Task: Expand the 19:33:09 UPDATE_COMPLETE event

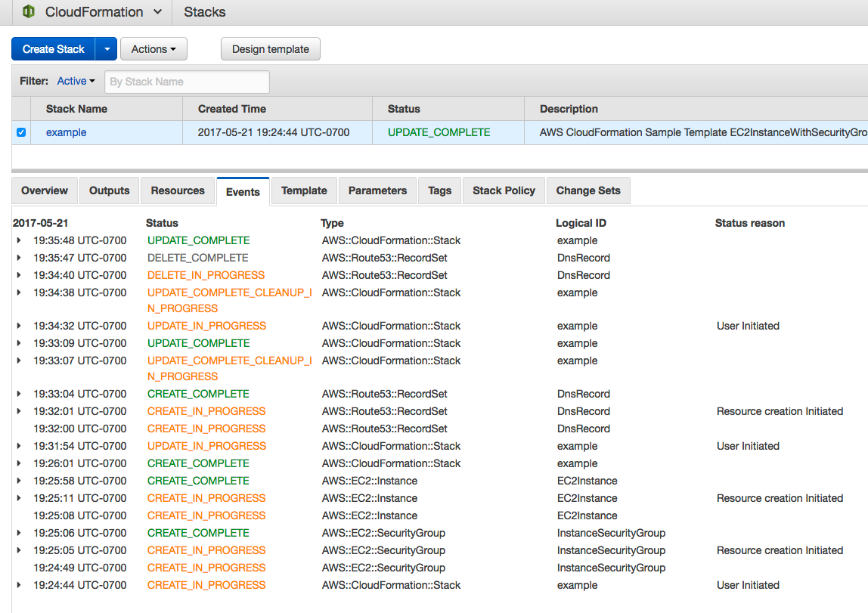Action: (20, 343)
